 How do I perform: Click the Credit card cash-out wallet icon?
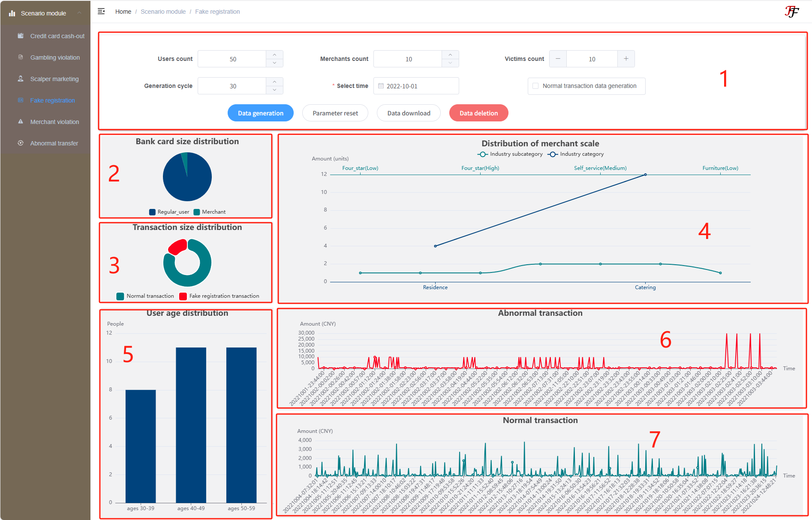tap(21, 36)
